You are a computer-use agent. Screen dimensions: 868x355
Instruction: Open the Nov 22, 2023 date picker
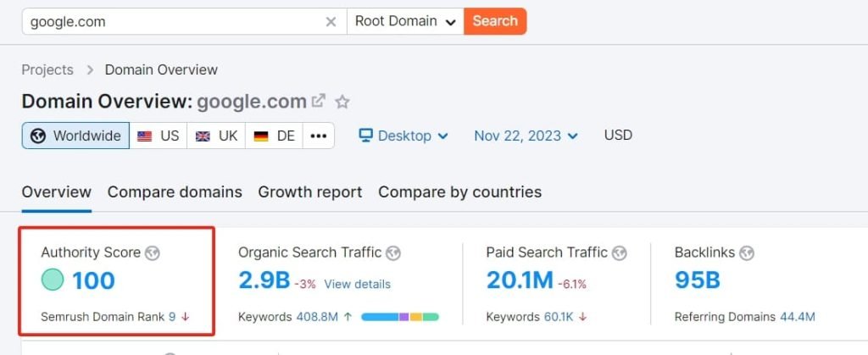(x=526, y=136)
